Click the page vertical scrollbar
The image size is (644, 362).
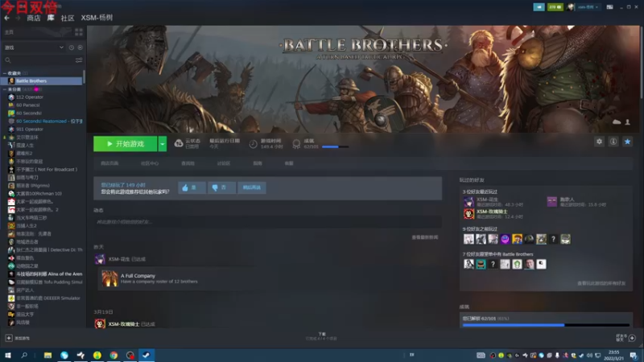(641, 62)
